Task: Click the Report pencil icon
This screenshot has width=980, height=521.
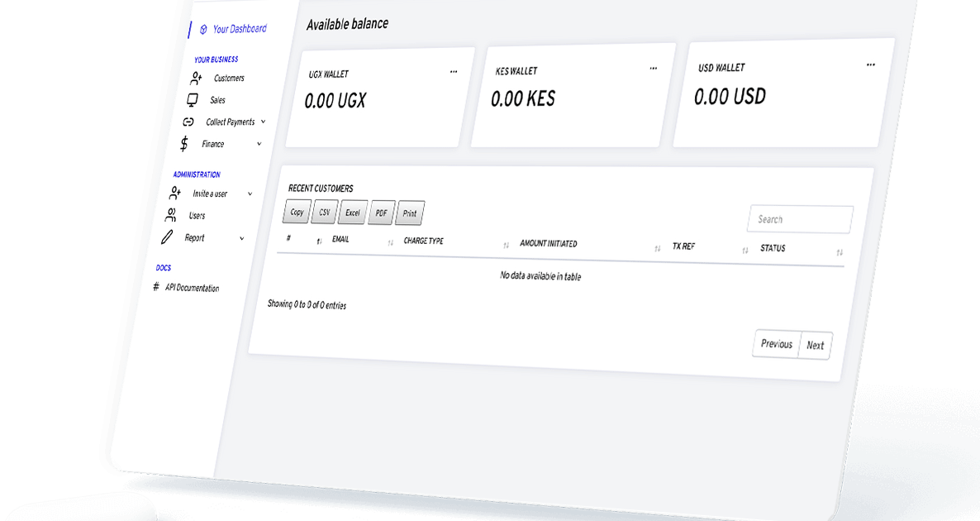Action: [x=167, y=237]
